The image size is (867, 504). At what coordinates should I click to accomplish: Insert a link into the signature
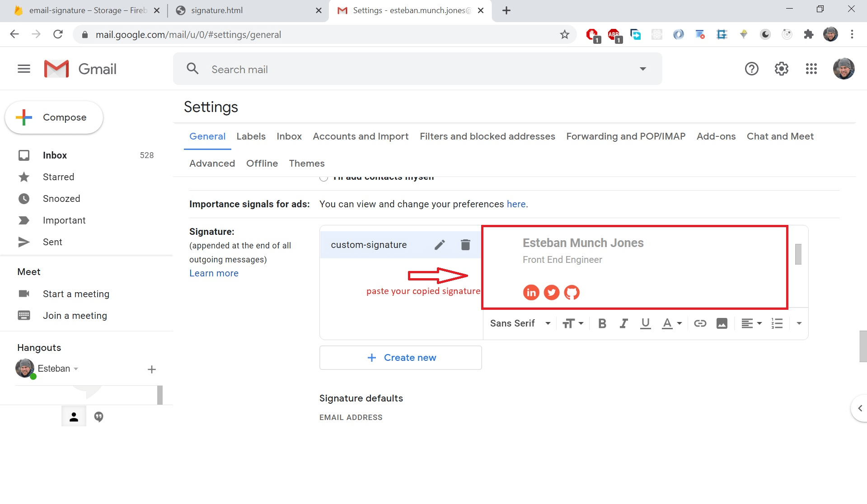(x=700, y=323)
